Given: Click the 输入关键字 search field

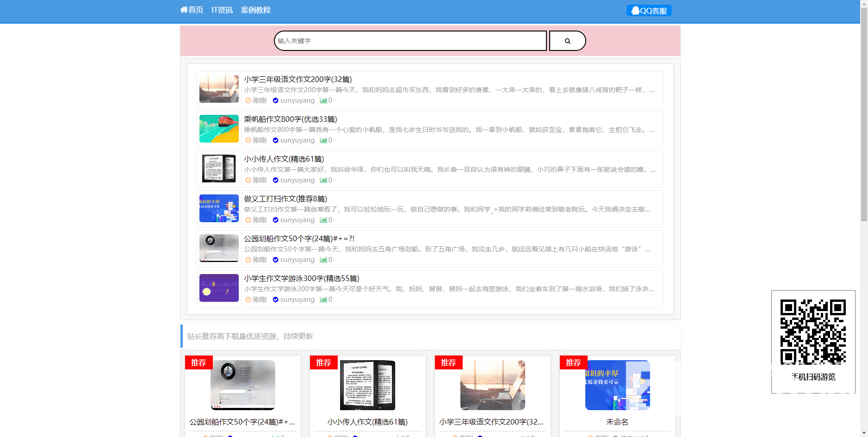Looking at the screenshot, I should tap(410, 41).
